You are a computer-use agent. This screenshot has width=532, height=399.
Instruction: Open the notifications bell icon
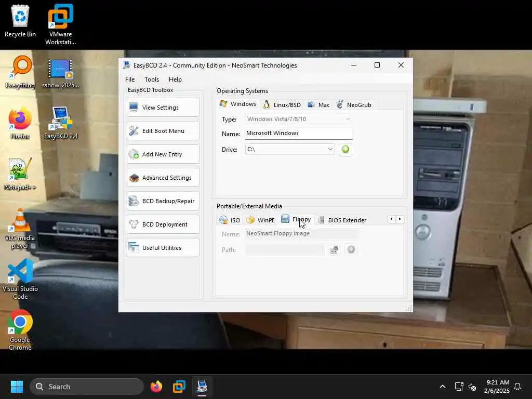coord(517,387)
